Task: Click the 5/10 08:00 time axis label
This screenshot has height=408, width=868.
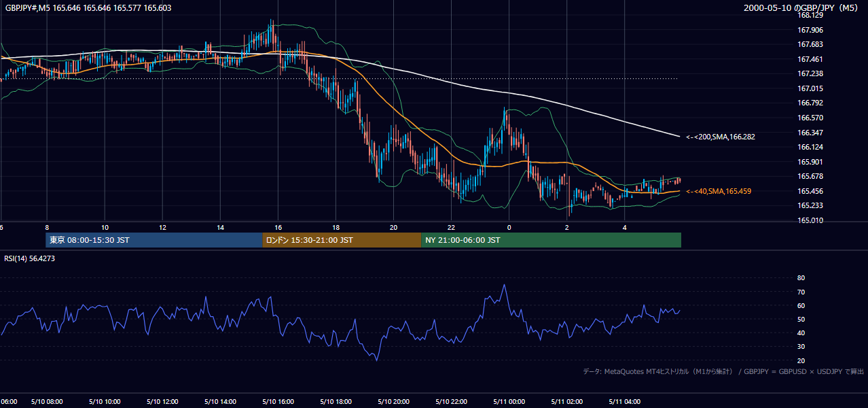Action: (47, 402)
